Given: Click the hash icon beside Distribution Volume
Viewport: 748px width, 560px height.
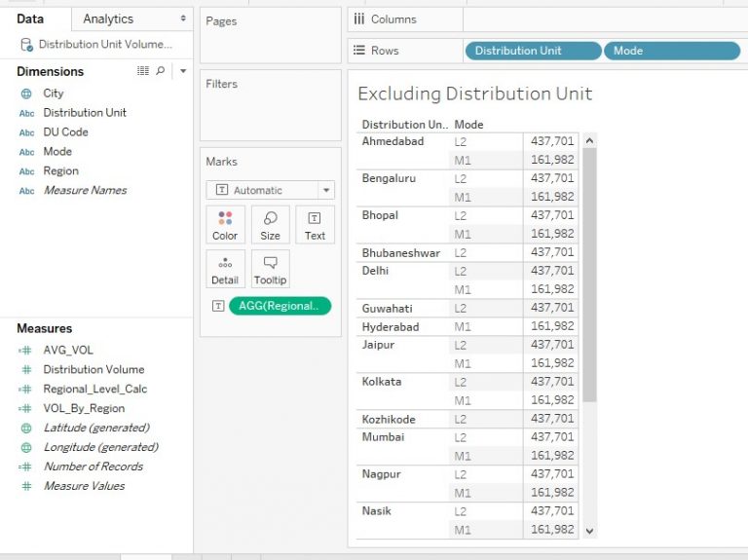Looking at the screenshot, I should click(x=26, y=370).
